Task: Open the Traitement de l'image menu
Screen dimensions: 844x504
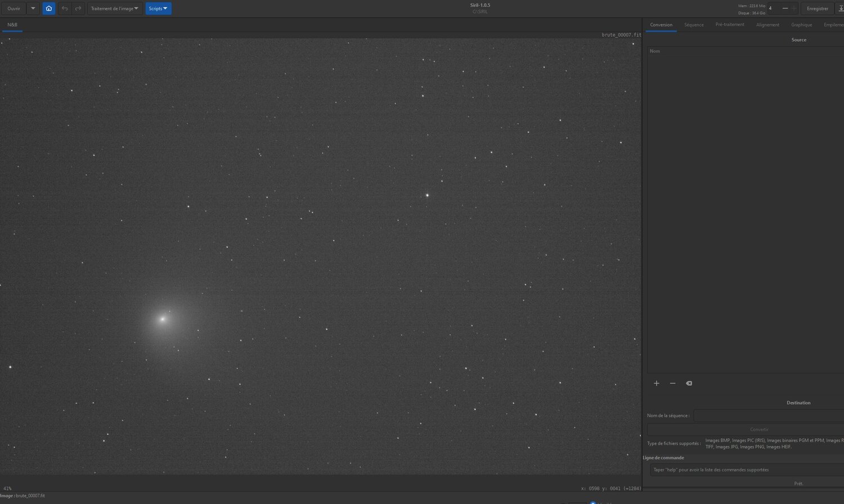Action: coord(115,8)
